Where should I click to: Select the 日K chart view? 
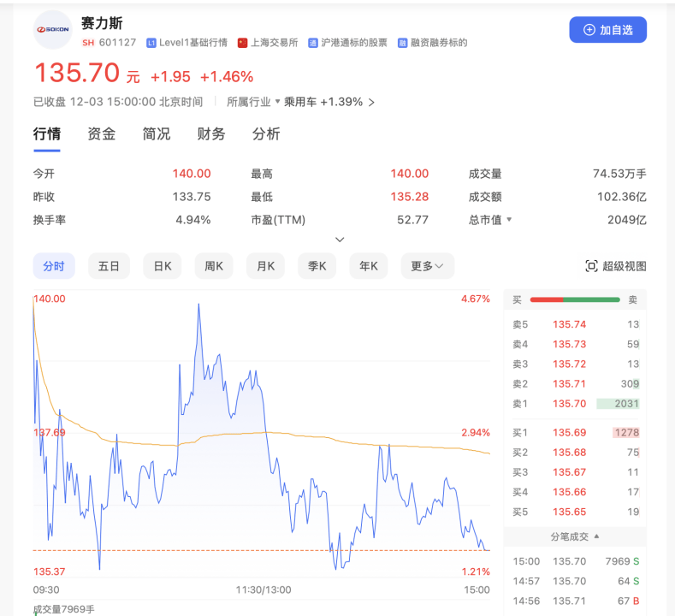[x=163, y=266]
